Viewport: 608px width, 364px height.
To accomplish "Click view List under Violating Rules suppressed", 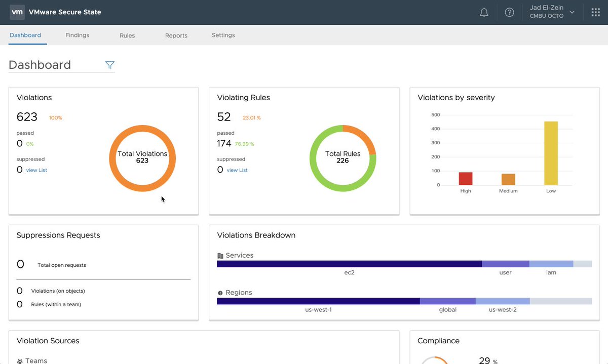I will pos(237,170).
